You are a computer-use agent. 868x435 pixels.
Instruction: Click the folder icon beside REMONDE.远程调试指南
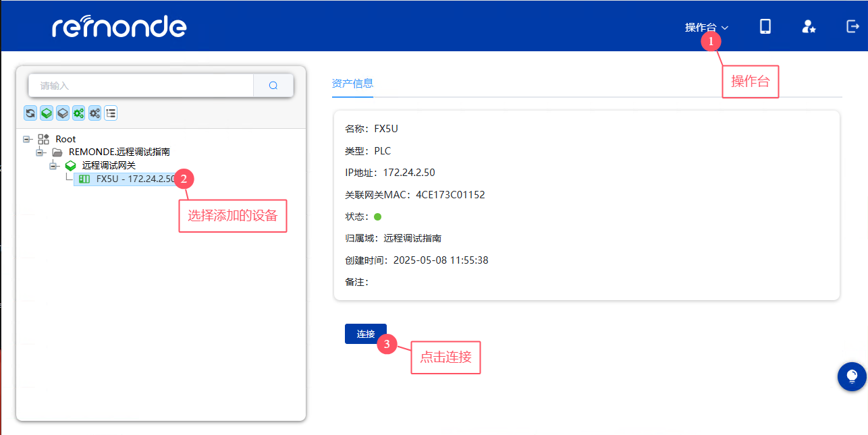(57, 152)
